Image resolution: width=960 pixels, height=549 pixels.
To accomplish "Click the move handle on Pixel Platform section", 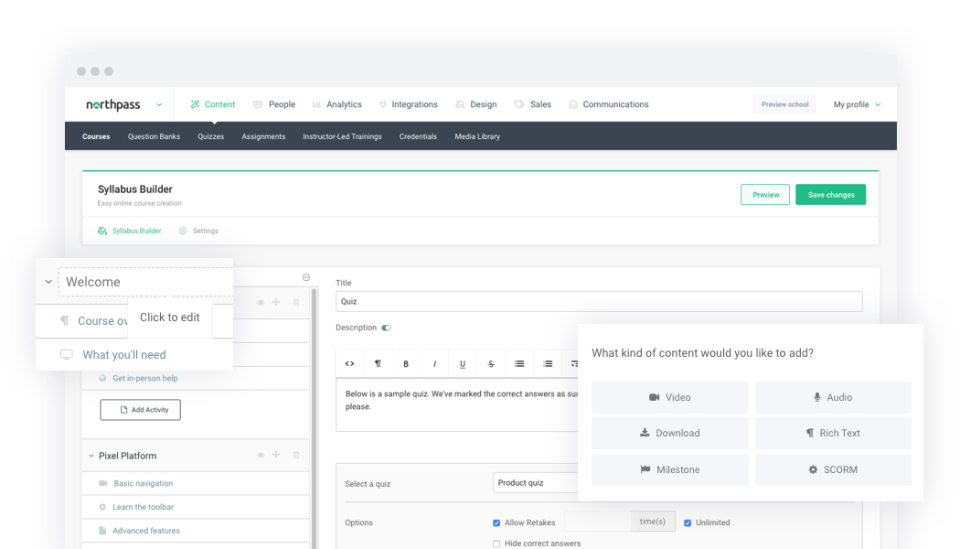I will pos(276,455).
